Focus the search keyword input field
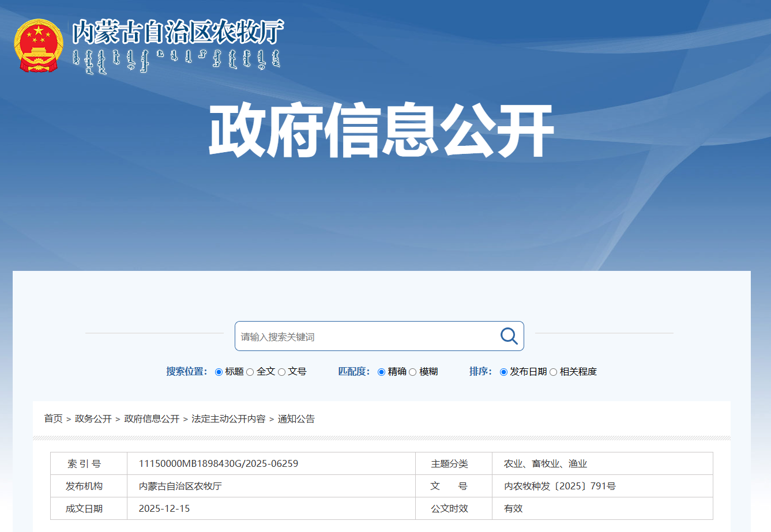Viewport: 771px width, 532px height. click(366, 337)
